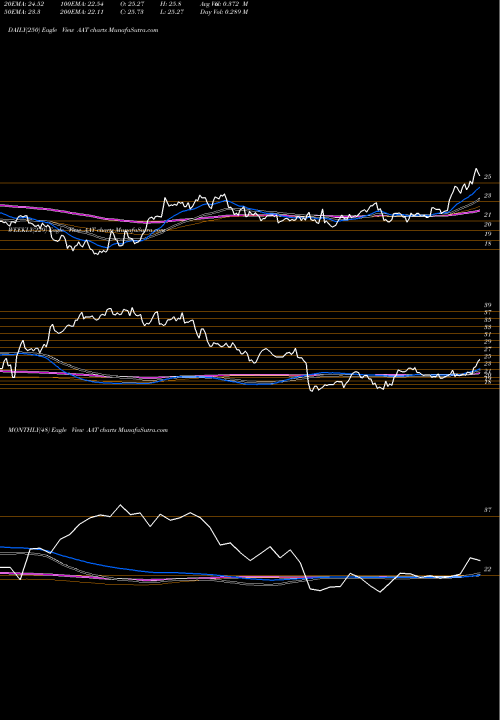
Task: Click the open price O: value
Action: (x=134, y=4)
